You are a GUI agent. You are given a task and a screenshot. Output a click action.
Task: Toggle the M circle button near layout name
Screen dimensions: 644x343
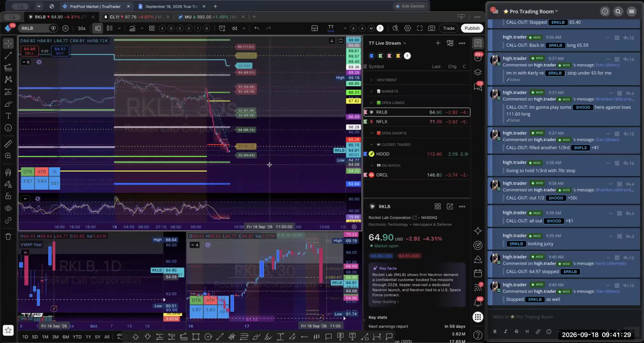[x=371, y=28]
